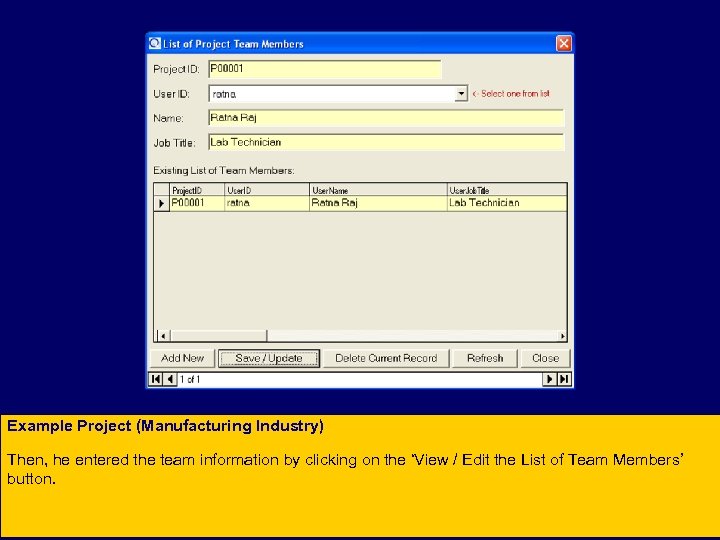Go to first record navigation arrow

[156, 379]
